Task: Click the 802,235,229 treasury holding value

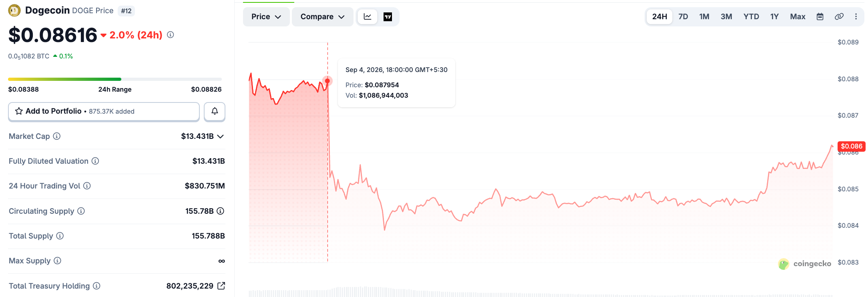Action: point(190,286)
